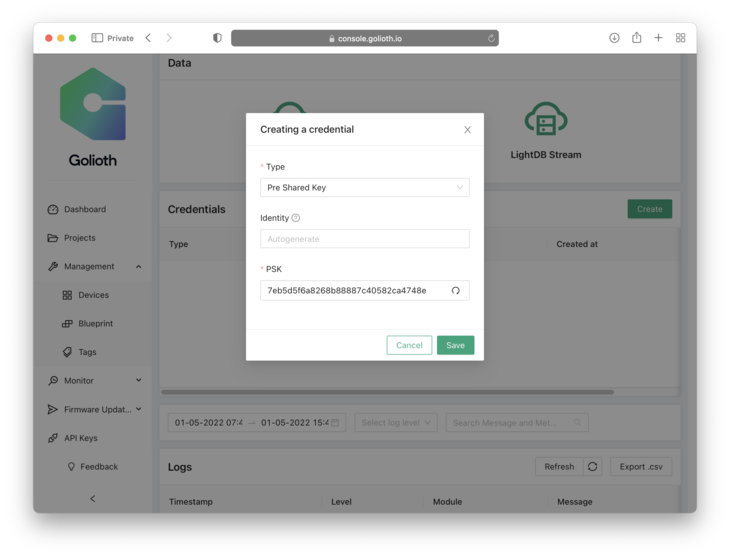Open a new Safari tab
The image size is (730, 557).
coord(658,38)
